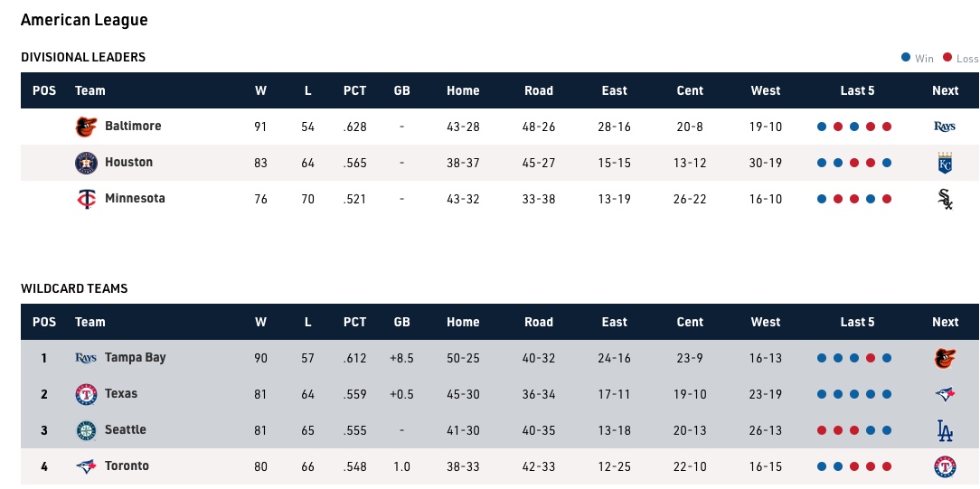The image size is (980, 489).
Task: Click Seattle's next opponent Dodgers logo
Action: [x=945, y=430]
